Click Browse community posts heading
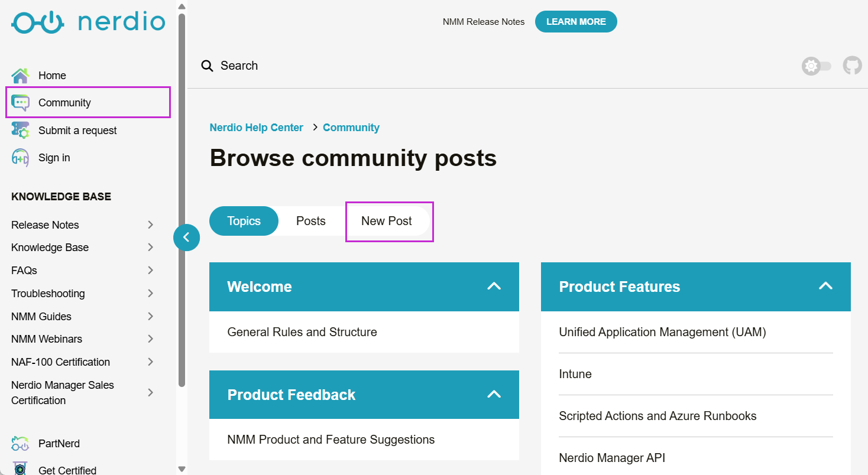This screenshot has height=475, width=868. click(x=353, y=158)
